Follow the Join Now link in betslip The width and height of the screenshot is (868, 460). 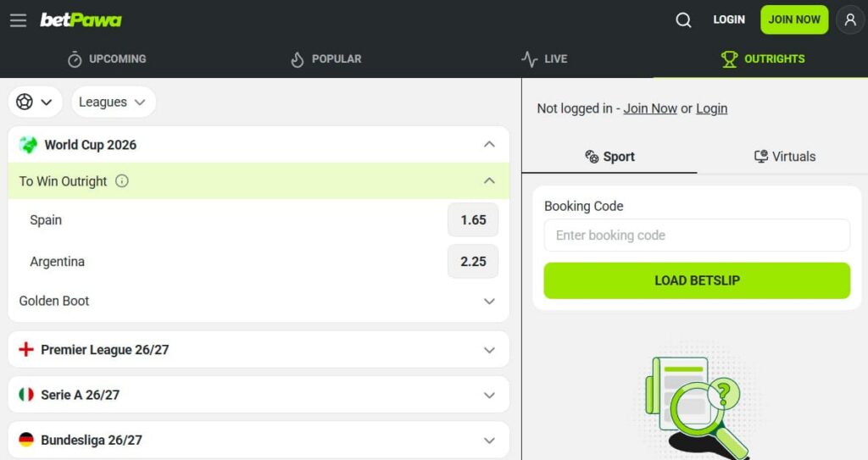[650, 108]
